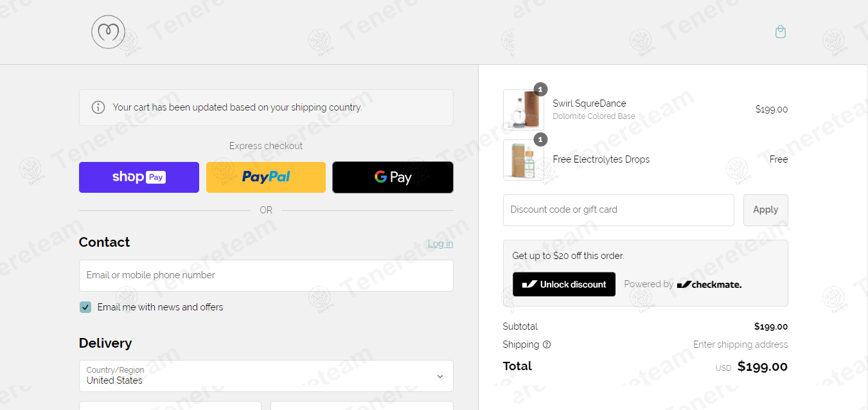Click the Log in link
Image resolution: width=868 pixels, height=410 pixels.
(x=440, y=244)
